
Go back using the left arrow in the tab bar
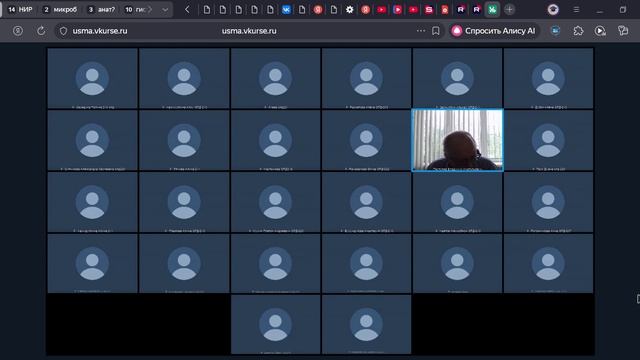(187, 9)
